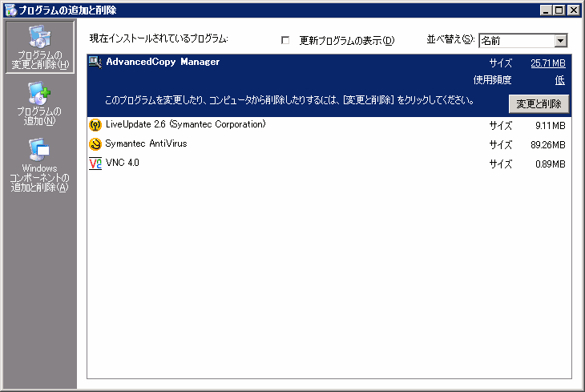Click the 25.71MB size link

coord(548,63)
